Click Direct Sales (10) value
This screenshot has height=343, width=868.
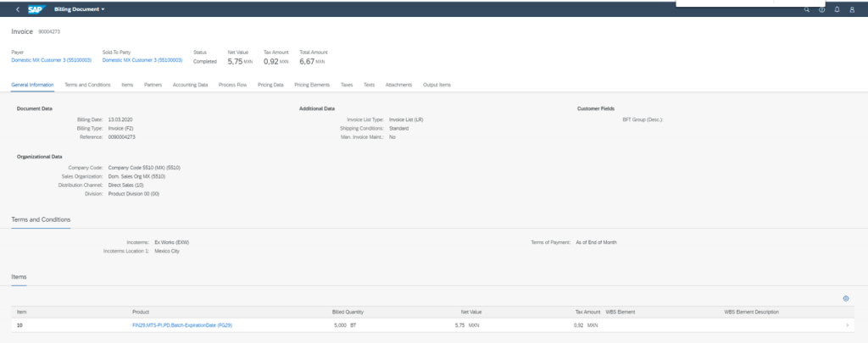(x=125, y=185)
